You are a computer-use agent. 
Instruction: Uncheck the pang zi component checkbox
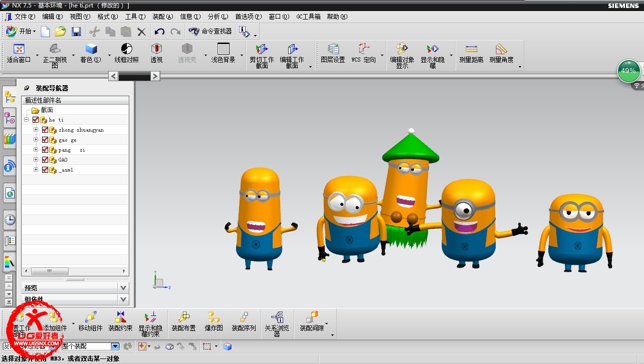point(45,150)
